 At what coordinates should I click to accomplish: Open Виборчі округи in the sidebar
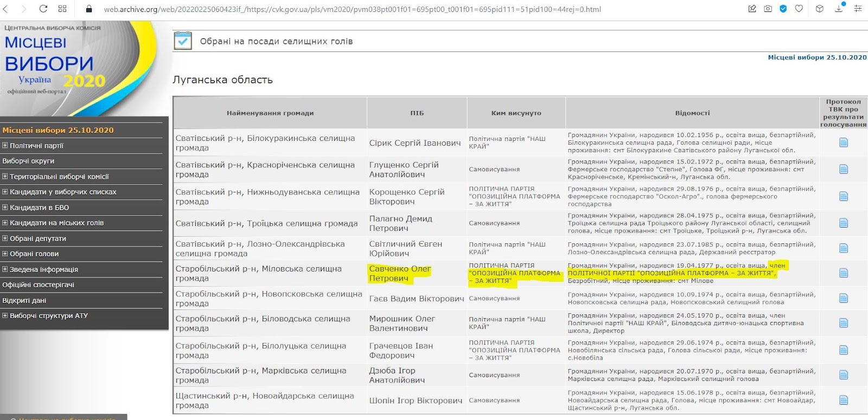[x=28, y=161]
